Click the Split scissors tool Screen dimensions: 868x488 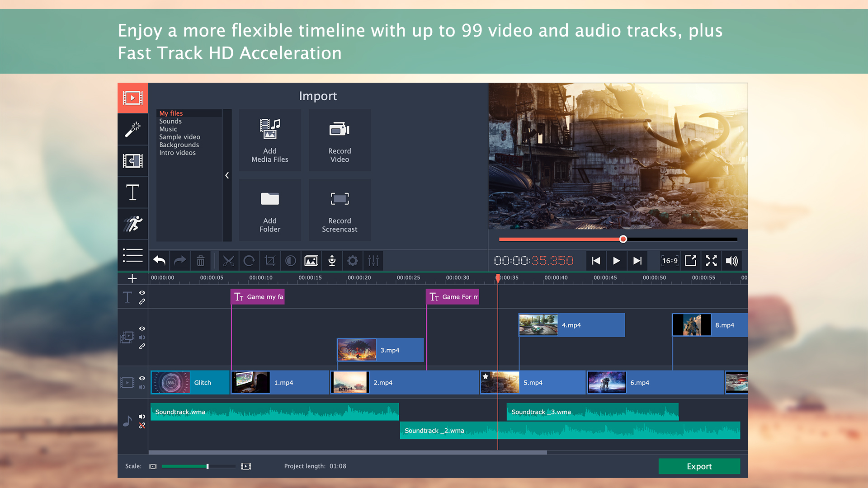click(x=229, y=261)
